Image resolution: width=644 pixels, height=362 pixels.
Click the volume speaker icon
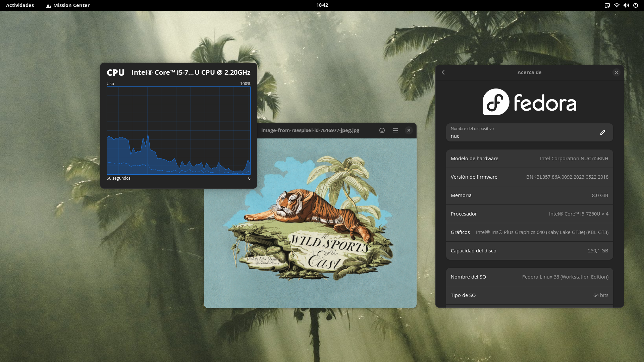pyautogui.click(x=626, y=5)
